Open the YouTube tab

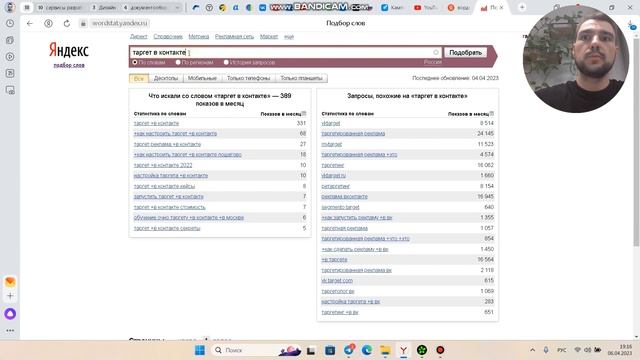(425, 7)
